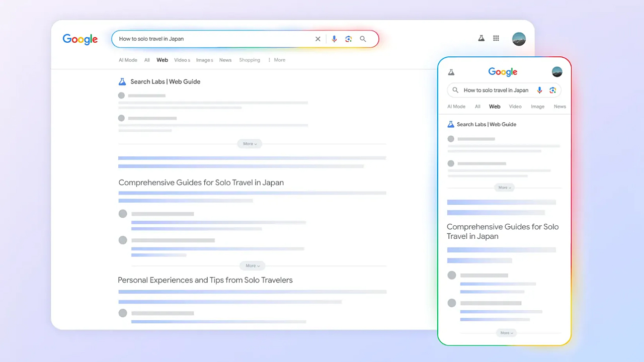Click mobile 'Comprehensive Guides for Solo Travel' heading
The image size is (644, 362).
point(503,231)
